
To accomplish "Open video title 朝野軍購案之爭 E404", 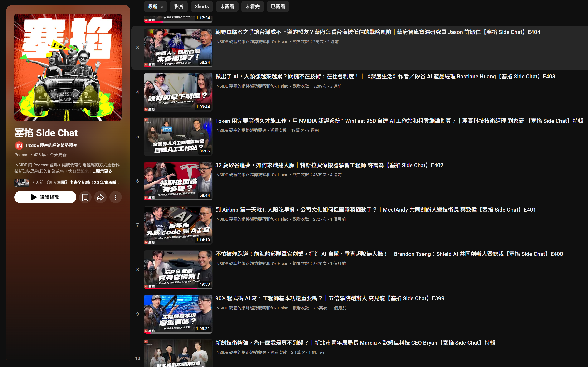I will click(378, 32).
